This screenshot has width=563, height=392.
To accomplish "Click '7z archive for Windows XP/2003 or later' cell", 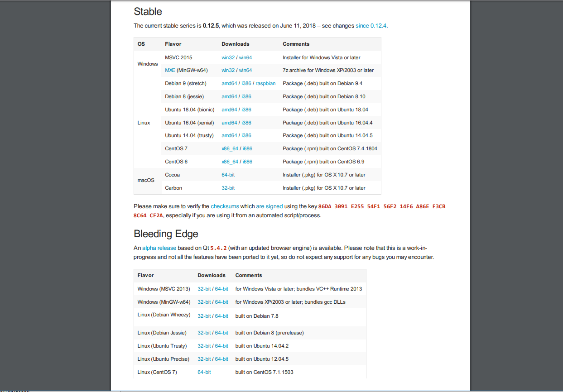I will click(x=328, y=70).
